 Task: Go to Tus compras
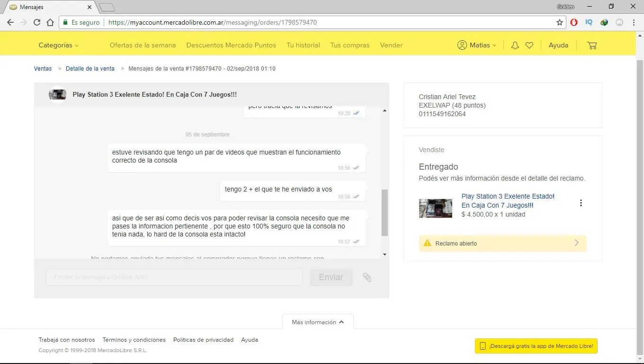point(350,45)
